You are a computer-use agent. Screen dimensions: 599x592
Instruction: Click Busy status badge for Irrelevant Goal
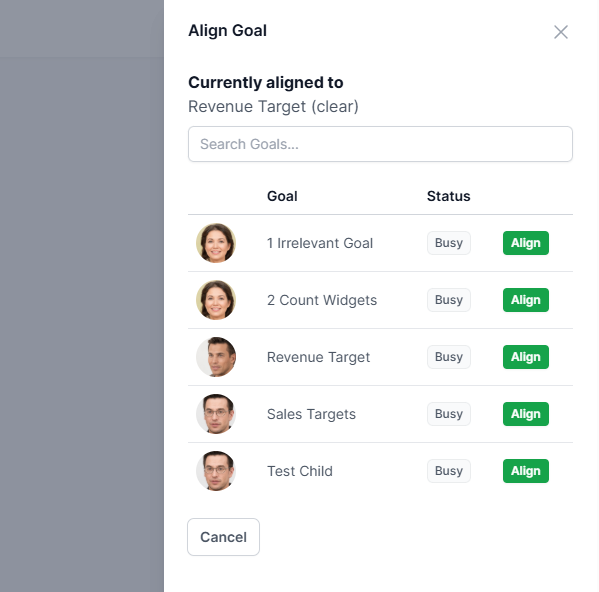[x=449, y=243]
